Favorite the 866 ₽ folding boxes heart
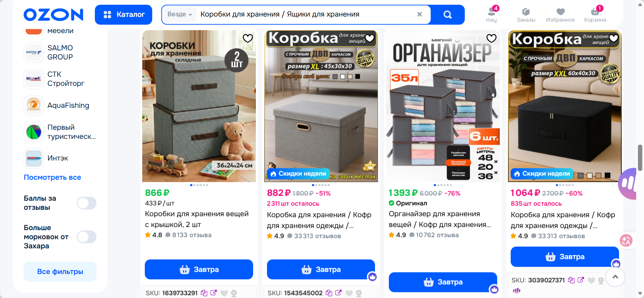644x298 pixels. tap(248, 39)
